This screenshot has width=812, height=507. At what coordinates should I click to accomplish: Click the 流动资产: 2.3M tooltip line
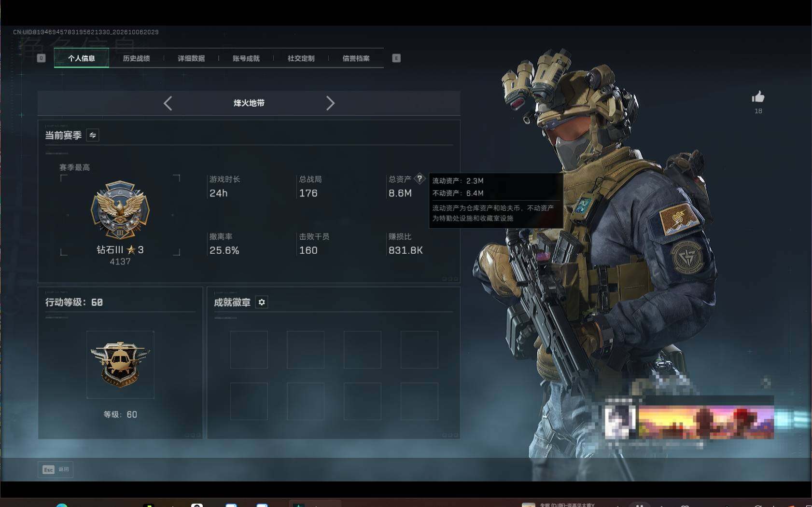click(458, 181)
